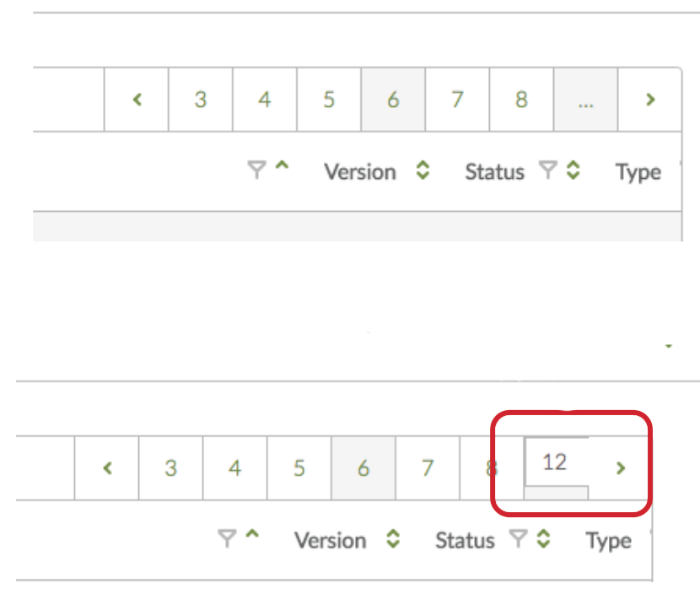Click the first column filter icon in upper header
Viewport: 700px width, 594px height.
tap(256, 171)
